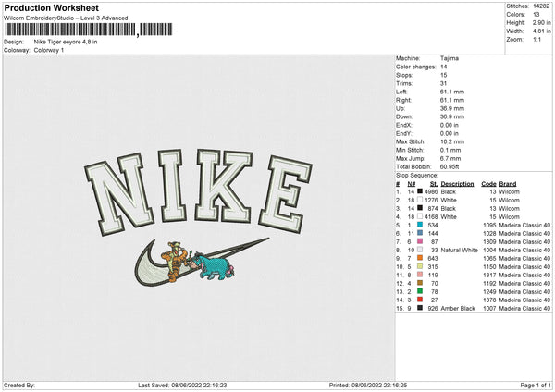Click the 'Page 1 of 1' footer text
Viewport: 555px width, 392px height.
click(536, 386)
